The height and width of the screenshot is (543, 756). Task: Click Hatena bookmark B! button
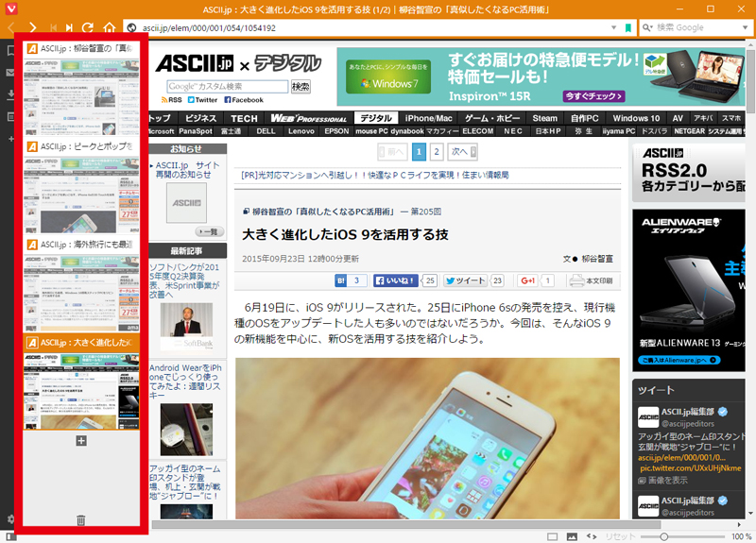click(351, 280)
